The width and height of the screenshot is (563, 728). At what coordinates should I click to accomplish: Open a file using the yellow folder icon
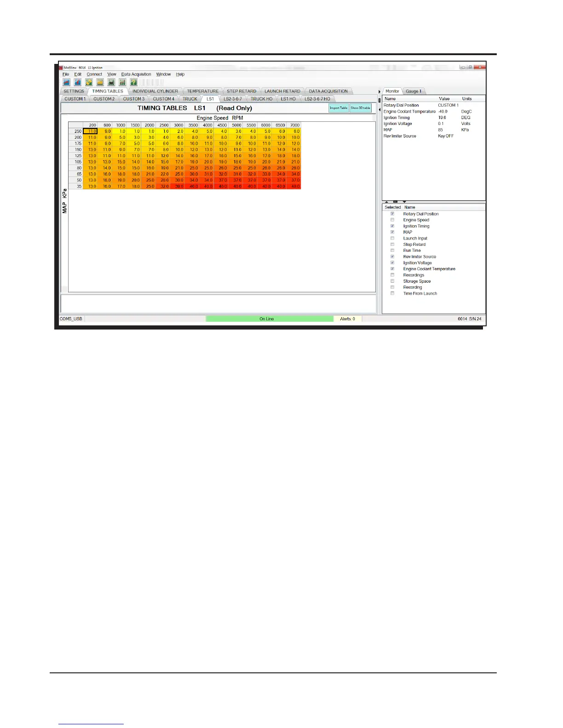point(100,82)
